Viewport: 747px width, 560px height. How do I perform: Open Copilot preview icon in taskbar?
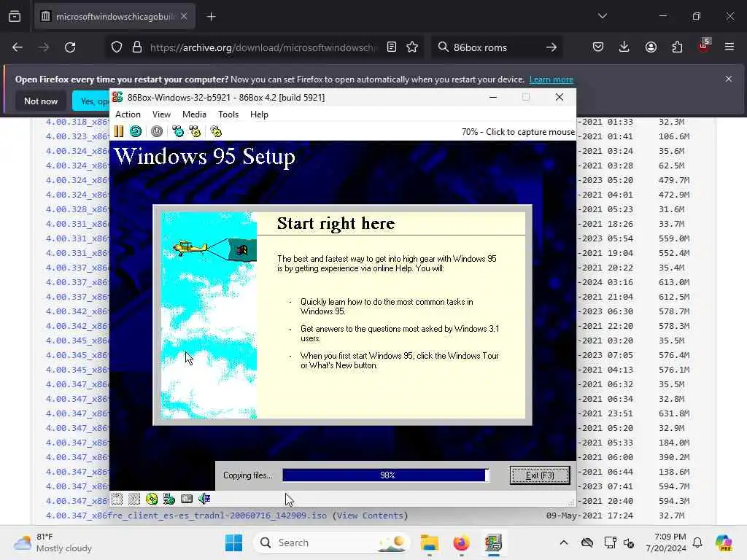pos(724,542)
